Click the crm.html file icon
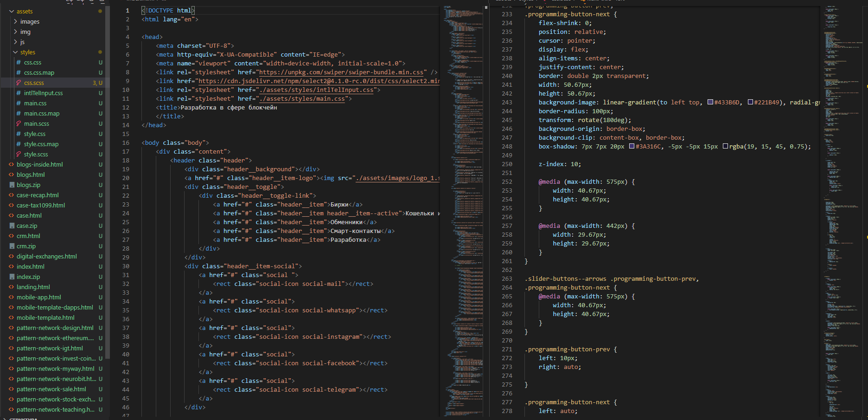 [x=12, y=236]
